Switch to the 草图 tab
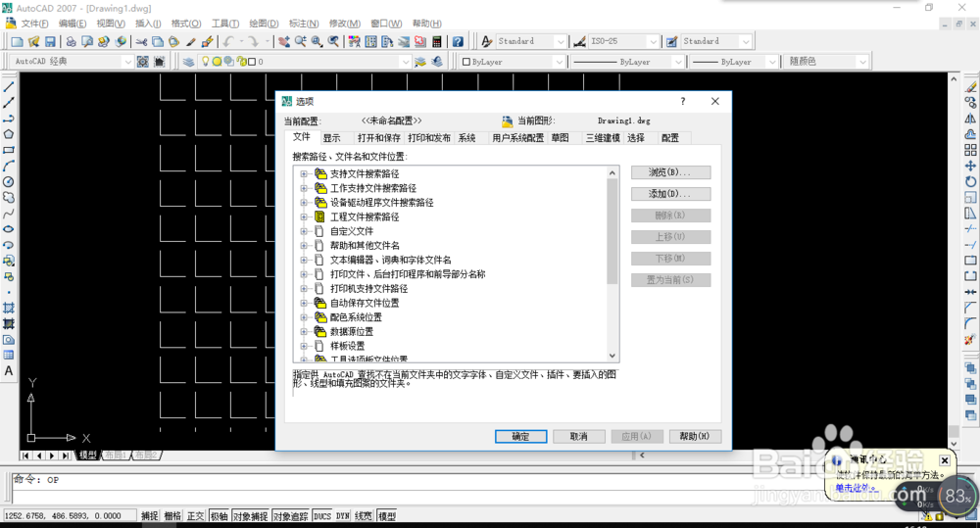 (x=560, y=138)
